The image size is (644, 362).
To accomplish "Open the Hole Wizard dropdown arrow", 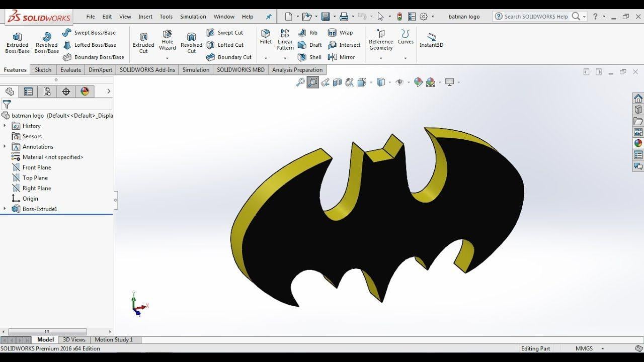I will (x=168, y=58).
